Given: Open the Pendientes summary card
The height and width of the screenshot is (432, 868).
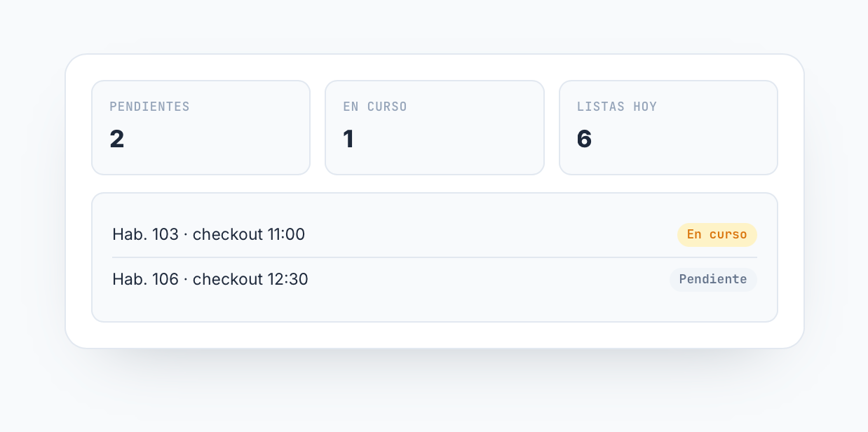Looking at the screenshot, I should 201,128.
